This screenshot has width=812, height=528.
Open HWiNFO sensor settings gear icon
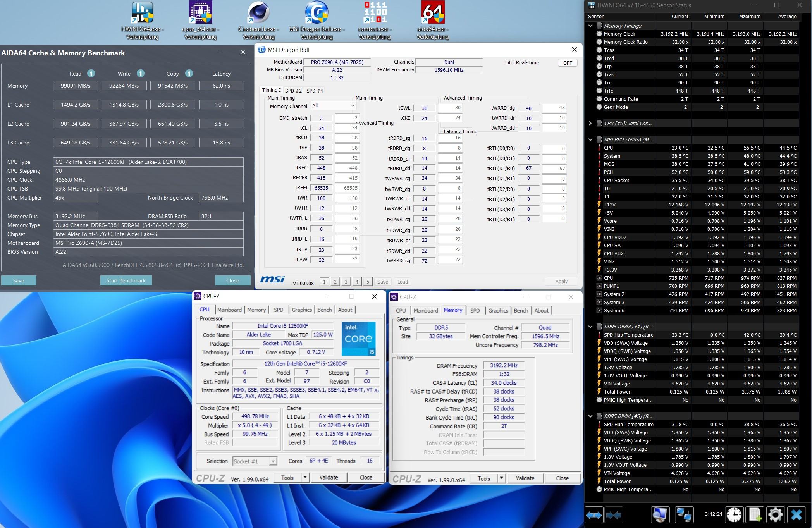coord(775,515)
